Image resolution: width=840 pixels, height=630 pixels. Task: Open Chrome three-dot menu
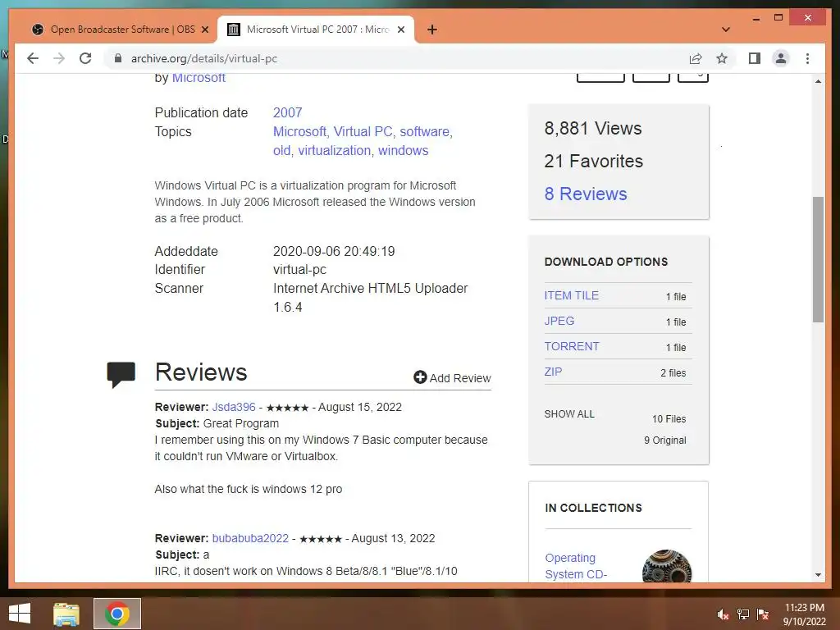[x=807, y=58]
